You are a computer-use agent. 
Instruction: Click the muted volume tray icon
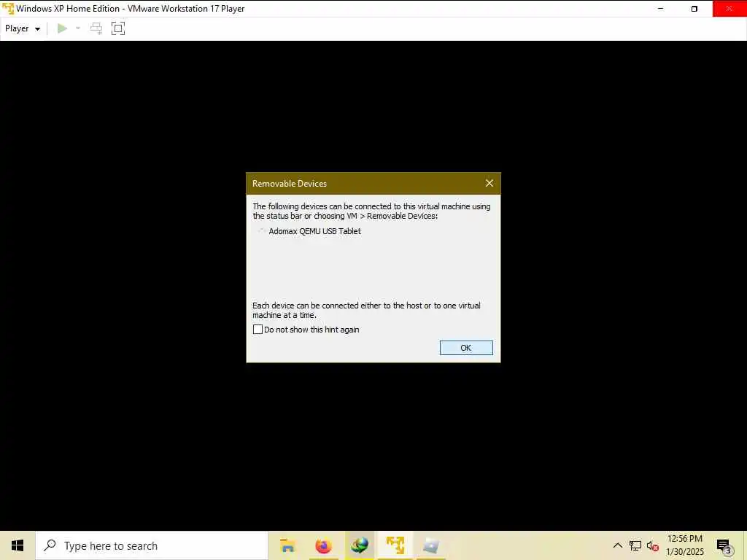pyautogui.click(x=652, y=546)
